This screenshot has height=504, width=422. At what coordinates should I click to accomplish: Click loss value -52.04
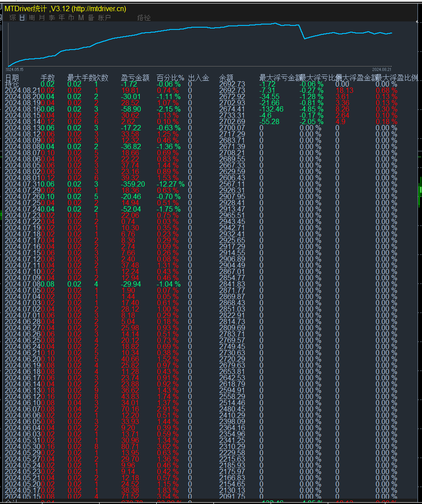[131, 209]
